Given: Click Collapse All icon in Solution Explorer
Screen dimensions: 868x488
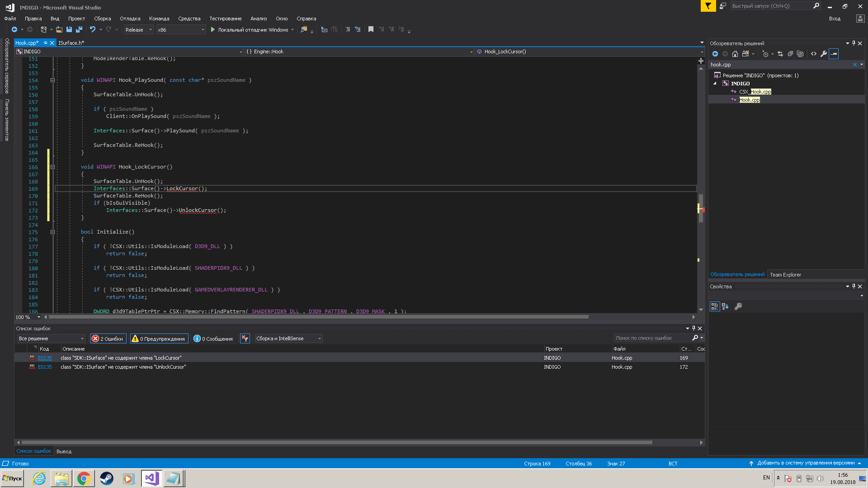Looking at the screenshot, I should pyautogui.click(x=790, y=54).
